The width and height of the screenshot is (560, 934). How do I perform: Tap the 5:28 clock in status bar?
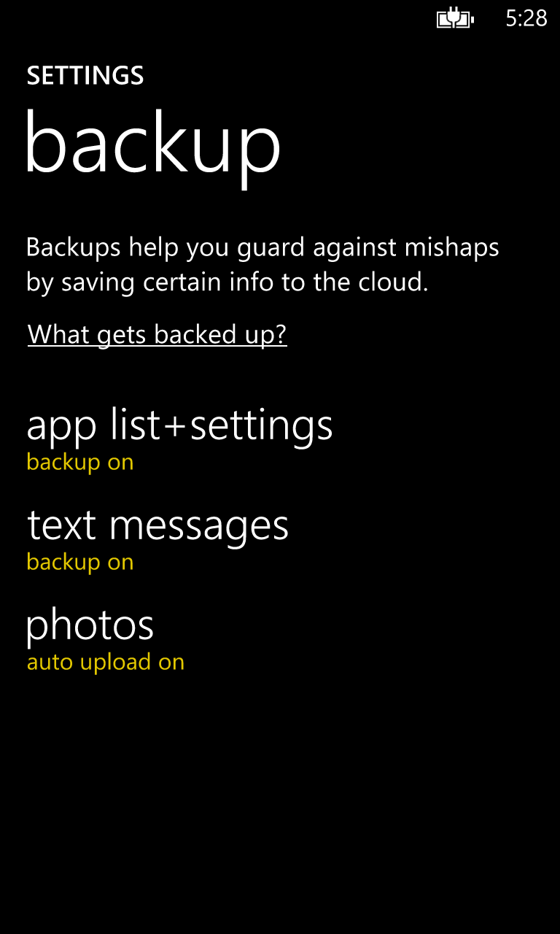coord(526,18)
